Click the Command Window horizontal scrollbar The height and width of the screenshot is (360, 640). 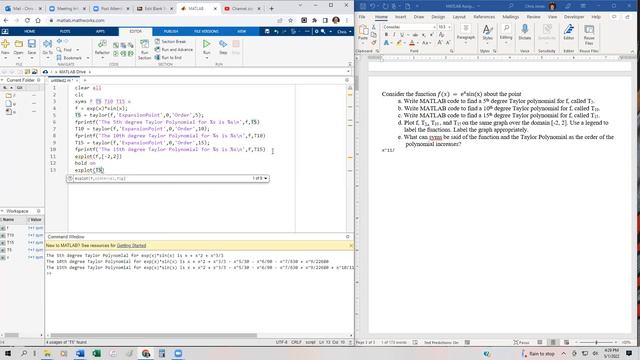[153, 336]
